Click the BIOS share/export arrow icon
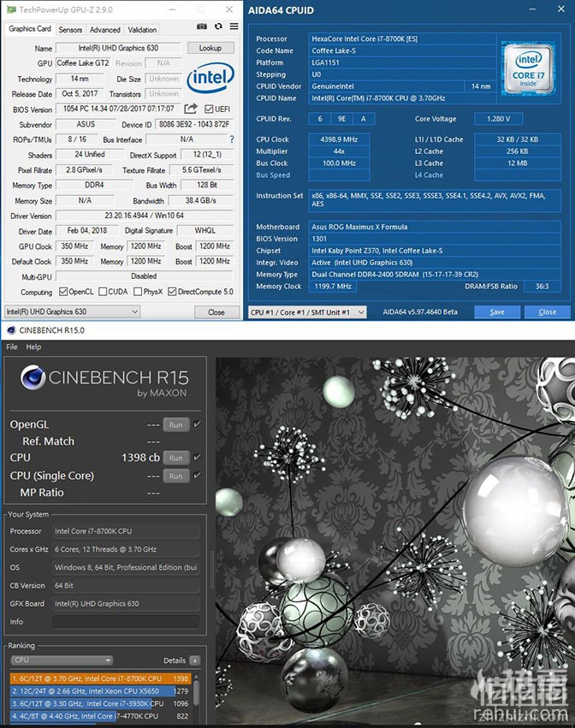The height and width of the screenshot is (728, 575). click(x=191, y=109)
